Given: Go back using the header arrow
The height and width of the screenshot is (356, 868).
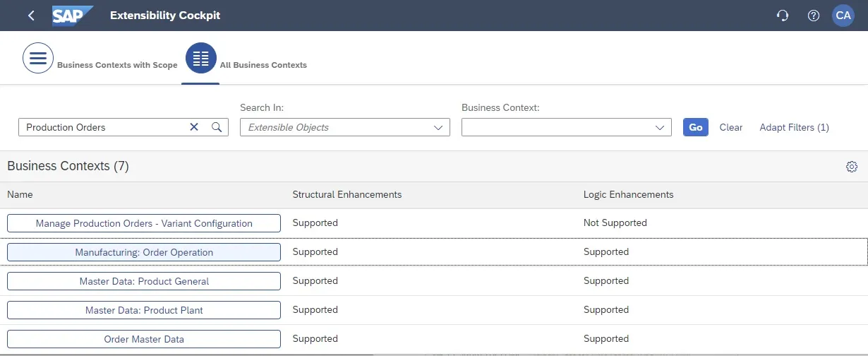Looking at the screenshot, I should coord(31,16).
